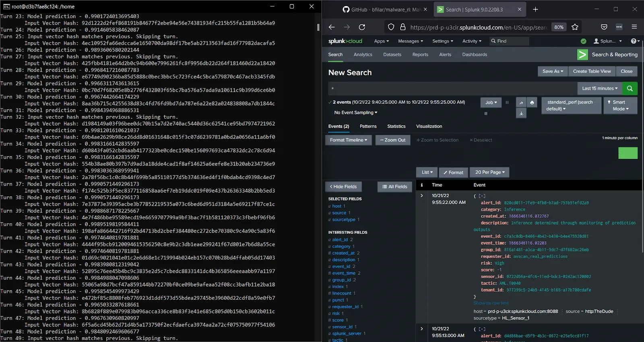Viewport: 644px width, 342px height.
Task: Open the Visualization tab
Action: (x=429, y=126)
